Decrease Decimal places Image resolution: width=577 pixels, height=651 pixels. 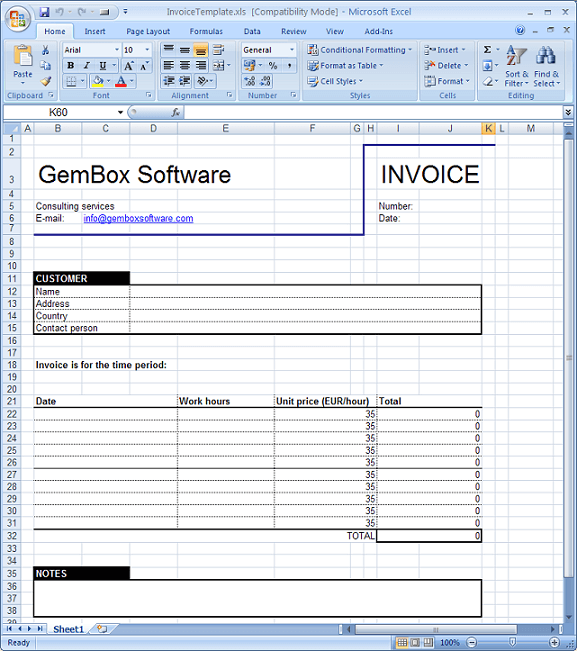click(x=265, y=81)
